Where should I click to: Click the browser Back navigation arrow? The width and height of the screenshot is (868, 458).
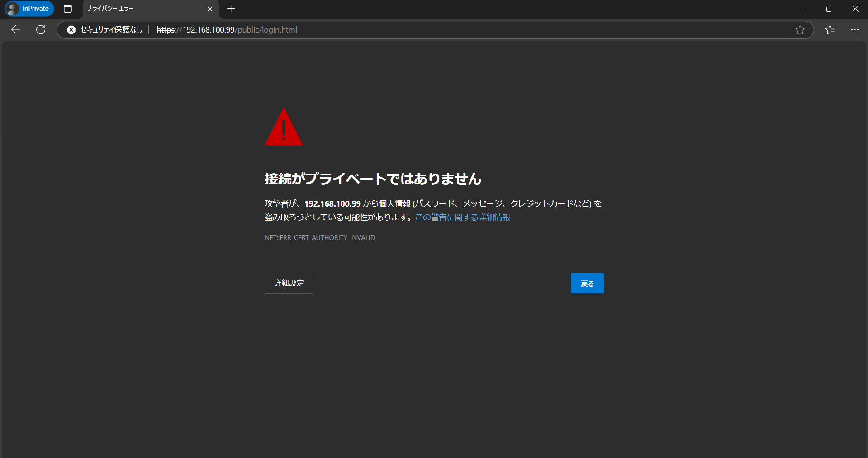point(15,30)
